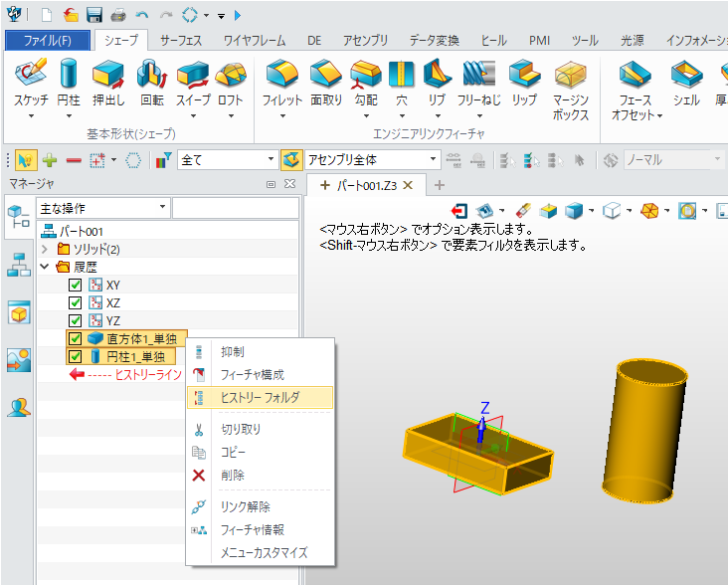The height and width of the screenshot is (585, 728).
Task: Choose 抑制 from context menu
Action: [x=260, y=352]
